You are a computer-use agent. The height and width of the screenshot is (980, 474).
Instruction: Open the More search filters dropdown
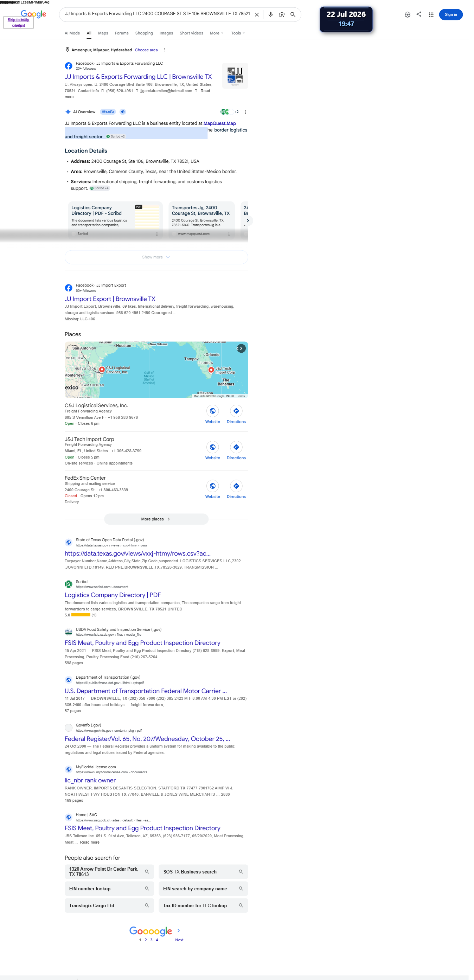pos(217,33)
